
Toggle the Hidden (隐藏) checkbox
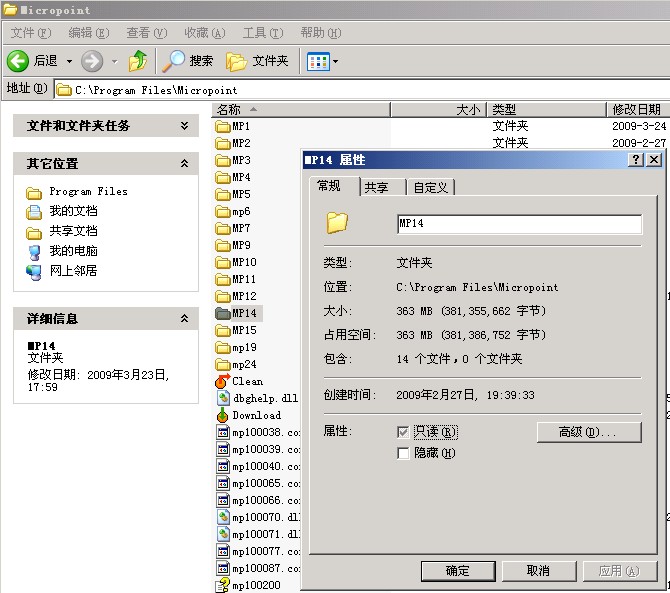(x=403, y=453)
